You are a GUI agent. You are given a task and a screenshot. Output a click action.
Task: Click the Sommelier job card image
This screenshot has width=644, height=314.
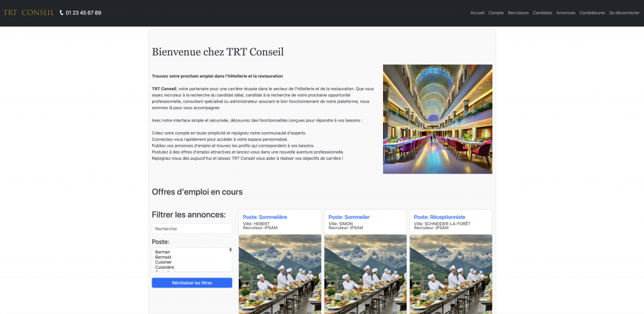pos(365,274)
